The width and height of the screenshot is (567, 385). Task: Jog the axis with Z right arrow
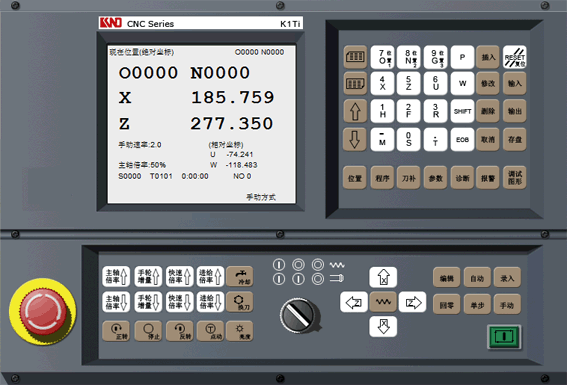[412, 302]
